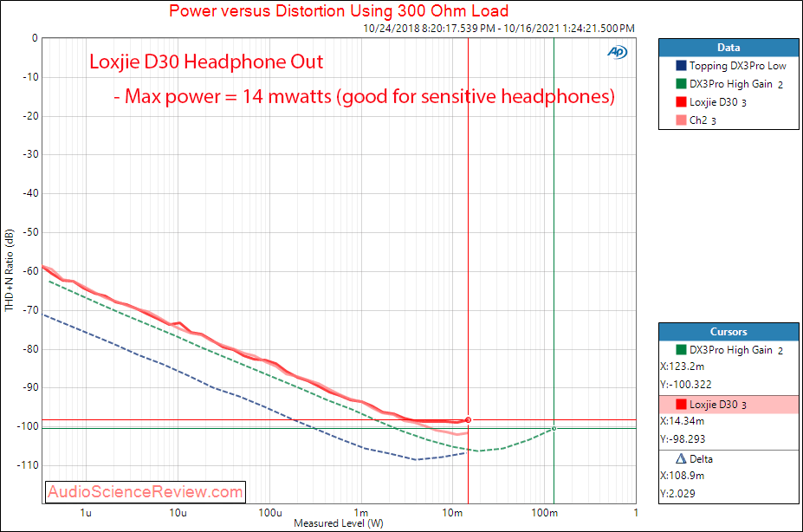Click the 'Loxjie D30' label in Cursors panel
Viewport: 803px width, 532px height.
714,405
